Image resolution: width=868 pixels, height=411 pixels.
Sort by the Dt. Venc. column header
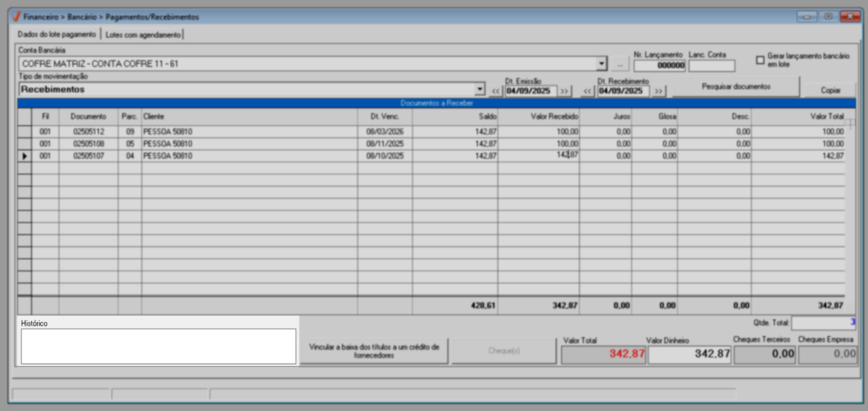click(x=385, y=117)
